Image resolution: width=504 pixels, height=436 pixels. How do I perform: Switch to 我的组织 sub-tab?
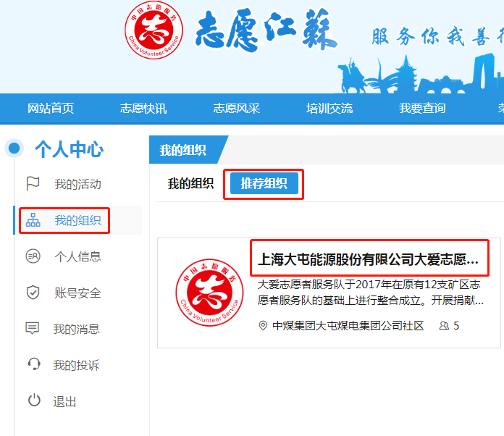[x=190, y=183]
